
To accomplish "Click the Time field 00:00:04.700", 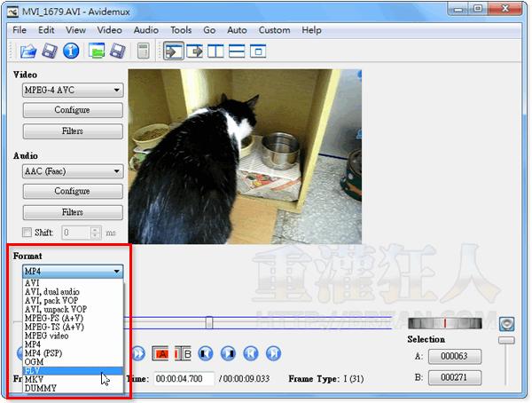I will pos(184,379).
